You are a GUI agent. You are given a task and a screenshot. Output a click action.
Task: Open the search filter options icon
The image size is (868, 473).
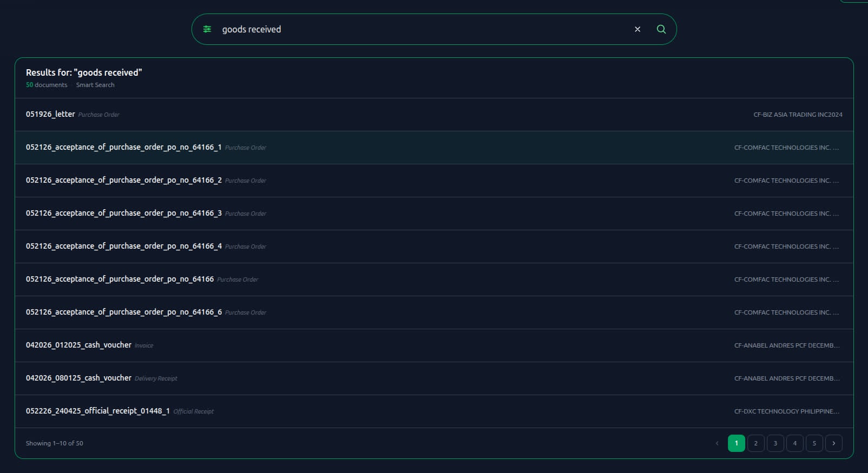click(207, 29)
